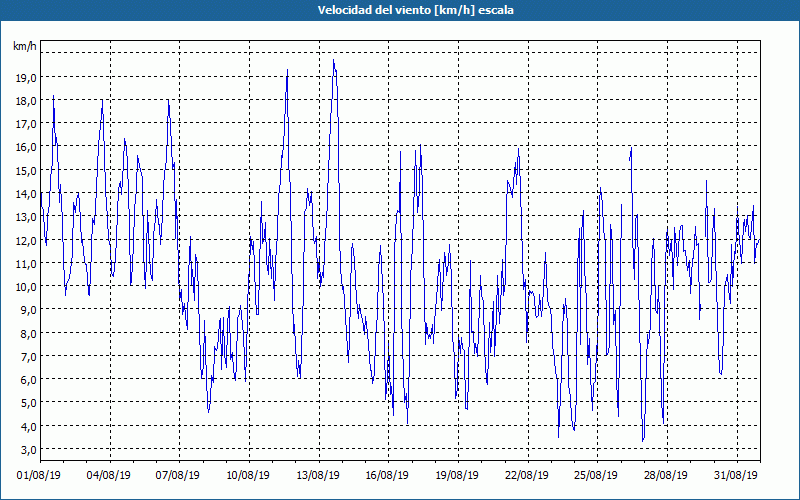800x500 pixels.
Task: Select the 31/08/19 date label
Action: click(x=736, y=475)
